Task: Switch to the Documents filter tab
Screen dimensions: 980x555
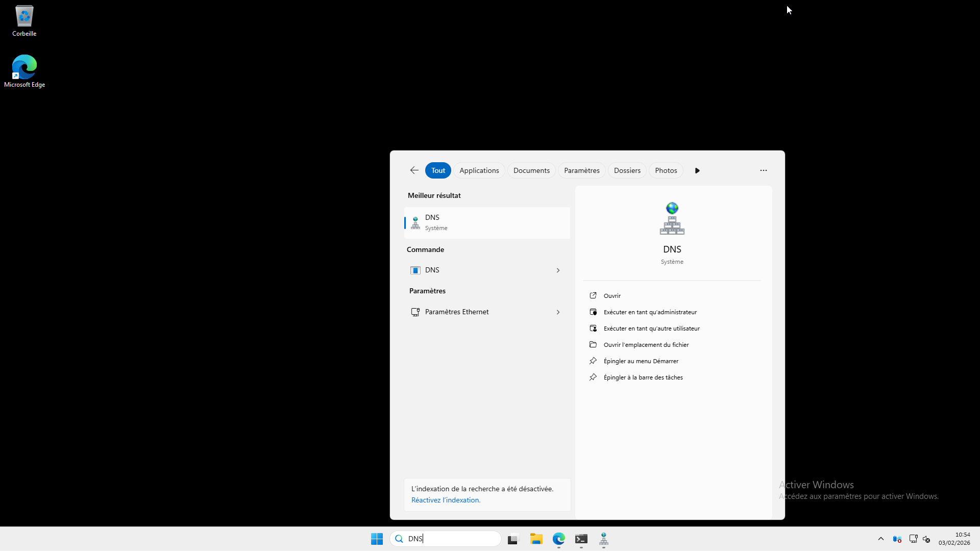Action: [x=531, y=170]
